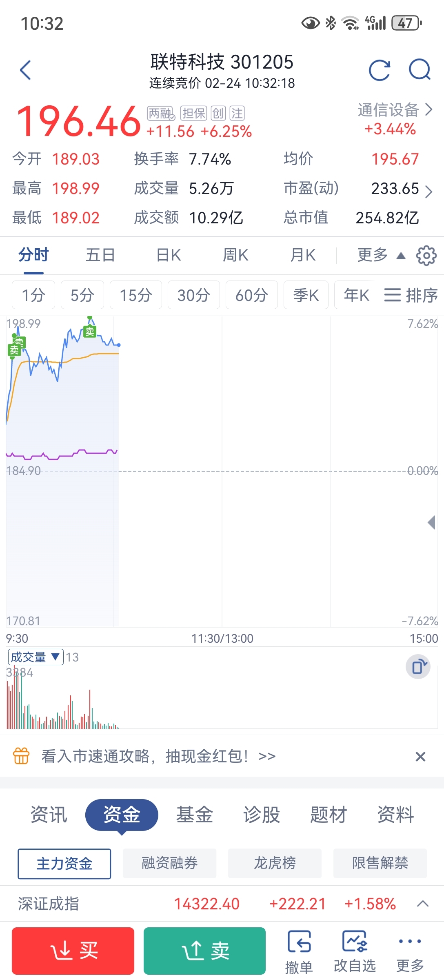The image size is (444, 980).
Task: Close the red packet promo banner
Action: click(420, 757)
